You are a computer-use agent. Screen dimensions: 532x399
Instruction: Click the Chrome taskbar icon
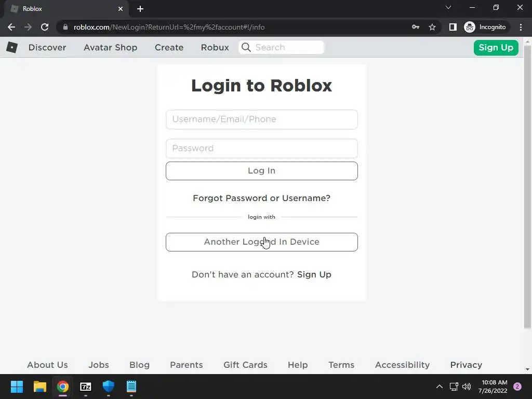click(63, 387)
